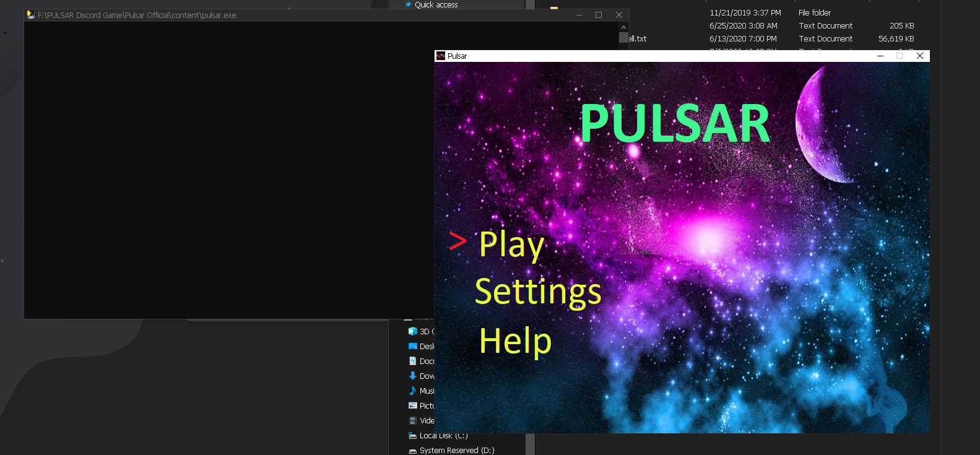The image size is (980, 455).
Task: Click the "205 KB" size cell
Action: click(x=902, y=25)
